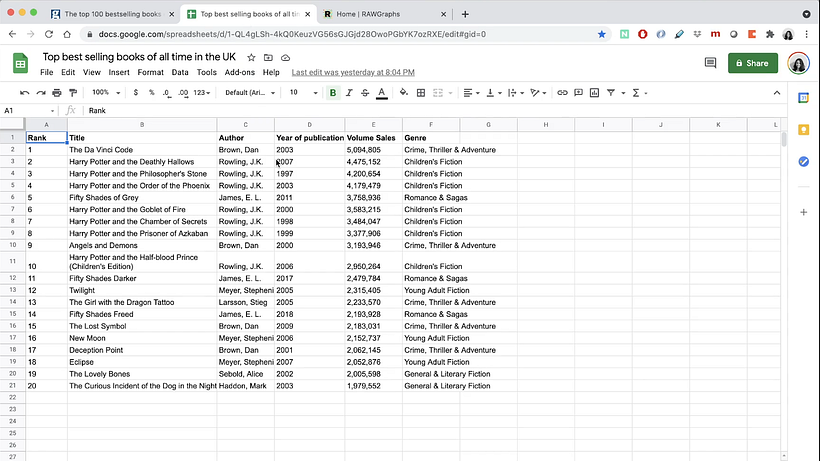The height and width of the screenshot is (461, 820).
Task: Decrease decimal places
Action: pyautogui.click(x=166, y=93)
